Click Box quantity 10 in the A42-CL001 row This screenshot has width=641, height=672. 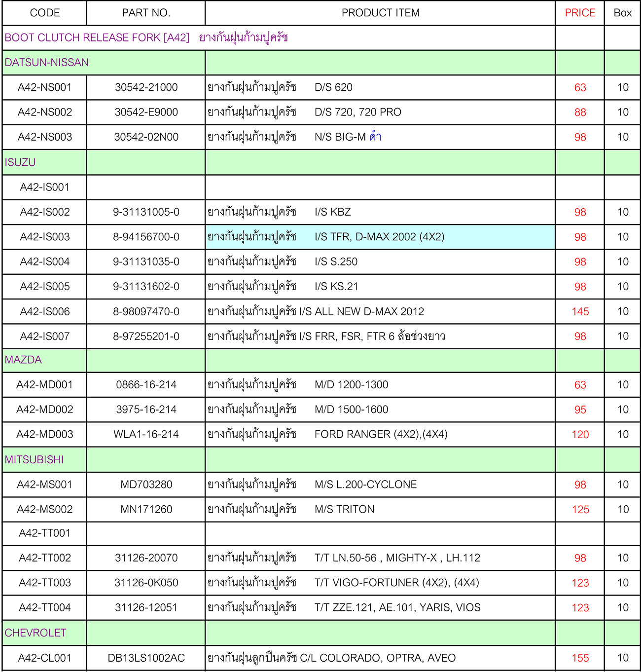pyautogui.click(x=623, y=658)
